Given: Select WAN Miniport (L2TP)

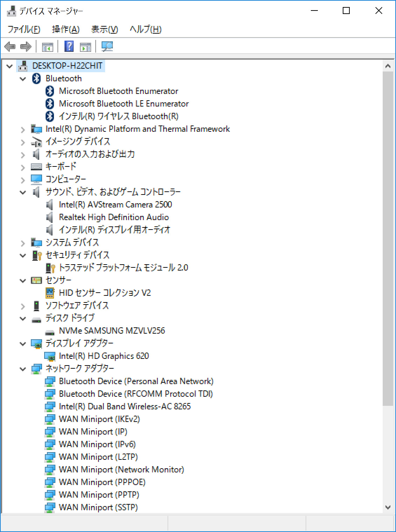Looking at the screenshot, I should point(98,457).
